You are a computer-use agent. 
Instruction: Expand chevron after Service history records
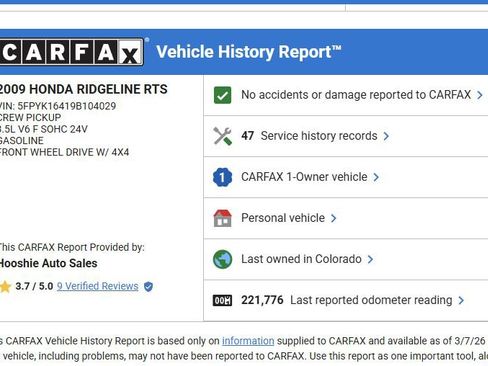tap(386, 136)
